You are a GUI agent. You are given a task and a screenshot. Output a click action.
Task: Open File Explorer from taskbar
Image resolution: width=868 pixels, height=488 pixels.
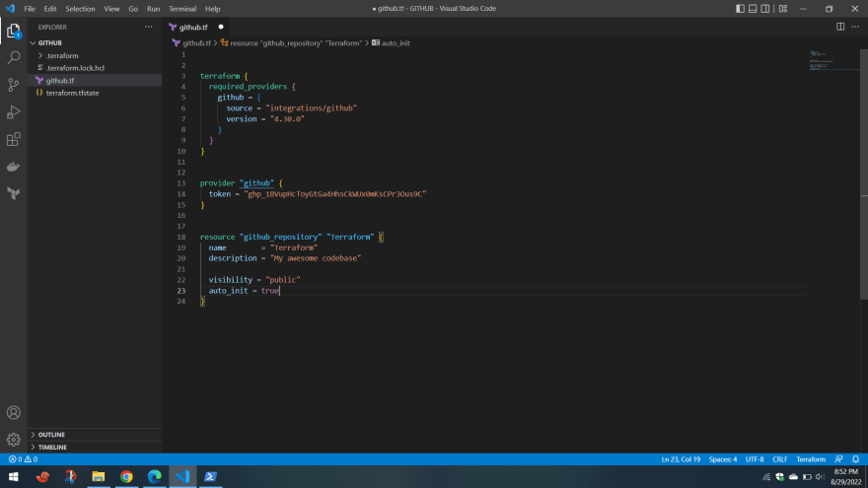point(98,476)
